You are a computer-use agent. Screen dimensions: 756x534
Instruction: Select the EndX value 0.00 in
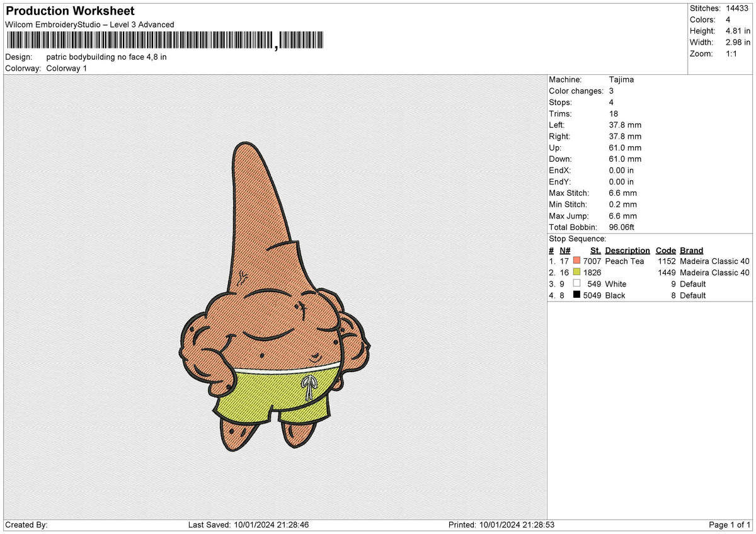[x=621, y=171]
